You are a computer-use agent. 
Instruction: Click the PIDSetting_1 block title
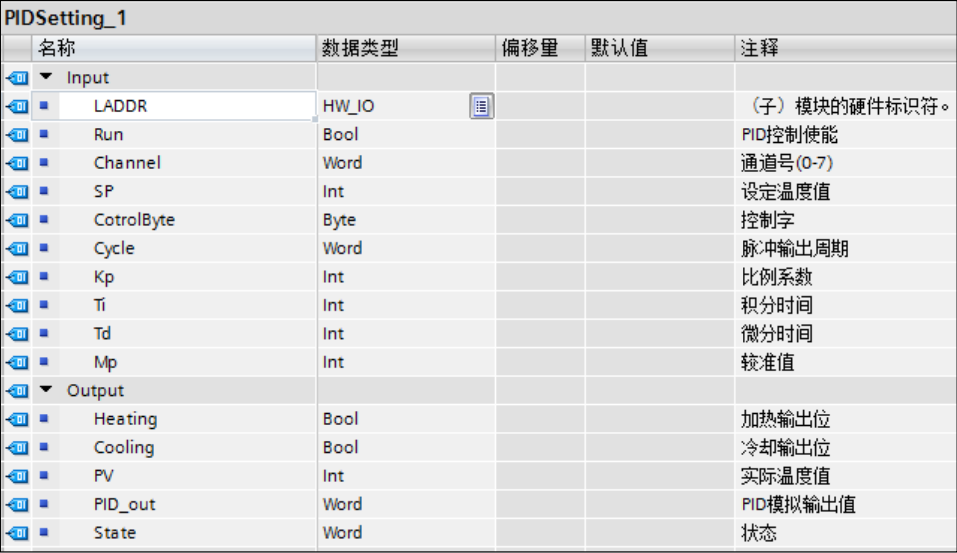pos(65,18)
